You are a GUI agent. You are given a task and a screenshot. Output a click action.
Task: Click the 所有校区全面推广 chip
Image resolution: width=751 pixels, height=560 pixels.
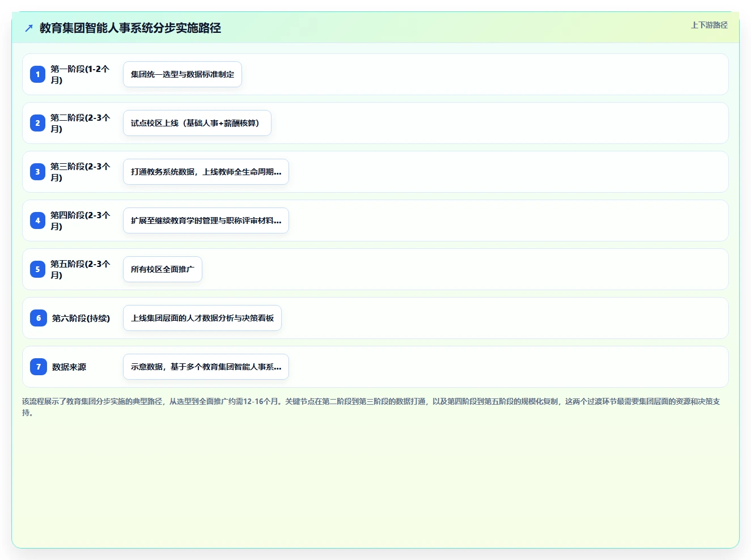(163, 269)
